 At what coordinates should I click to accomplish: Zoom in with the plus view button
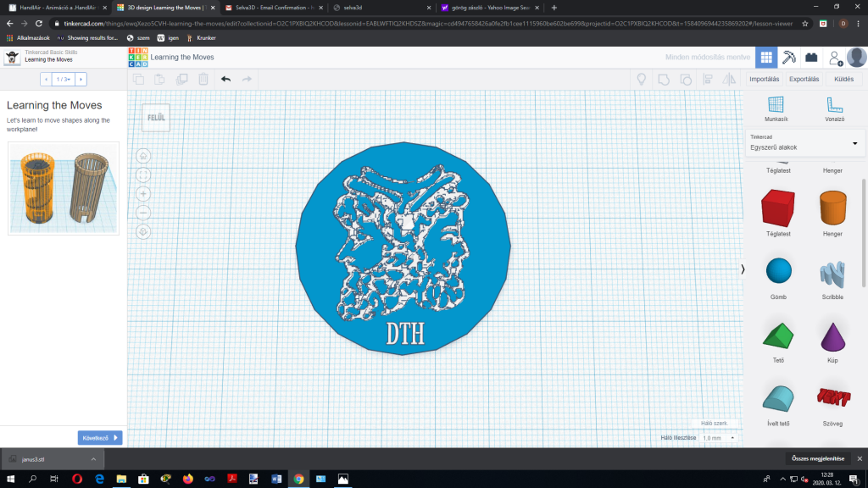pyautogui.click(x=144, y=193)
